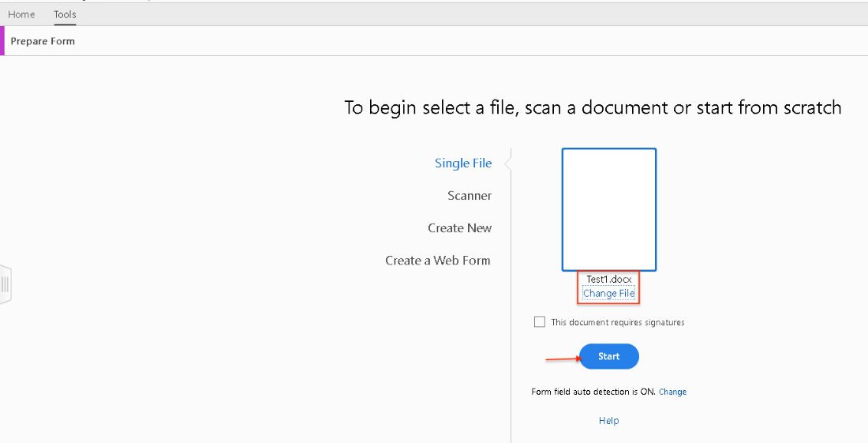The height and width of the screenshot is (443, 868).
Task: Click the Test1.docx file name
Action: 608,280
